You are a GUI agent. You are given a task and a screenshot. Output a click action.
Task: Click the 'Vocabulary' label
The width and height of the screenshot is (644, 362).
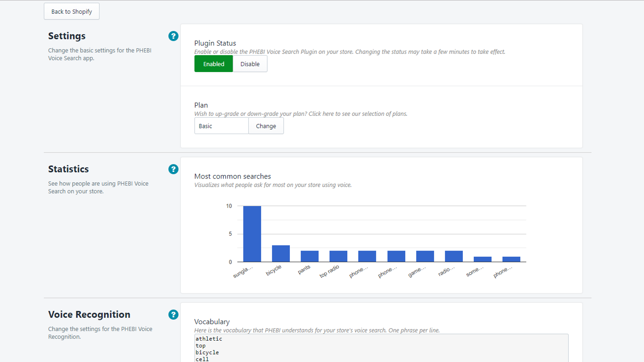212,322
